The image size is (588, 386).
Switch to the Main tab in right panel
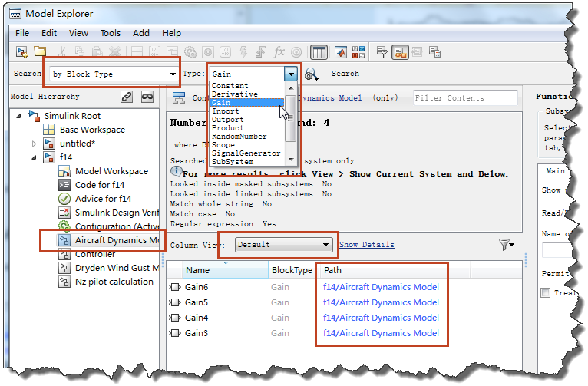(x=555, y=171)
